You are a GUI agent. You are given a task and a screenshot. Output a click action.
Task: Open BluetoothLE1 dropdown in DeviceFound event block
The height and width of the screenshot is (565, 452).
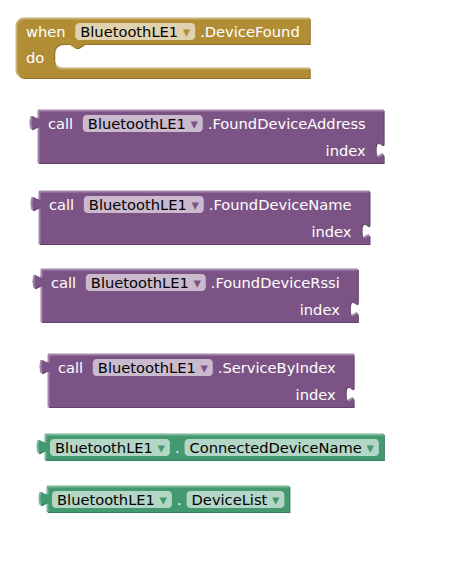135,32
